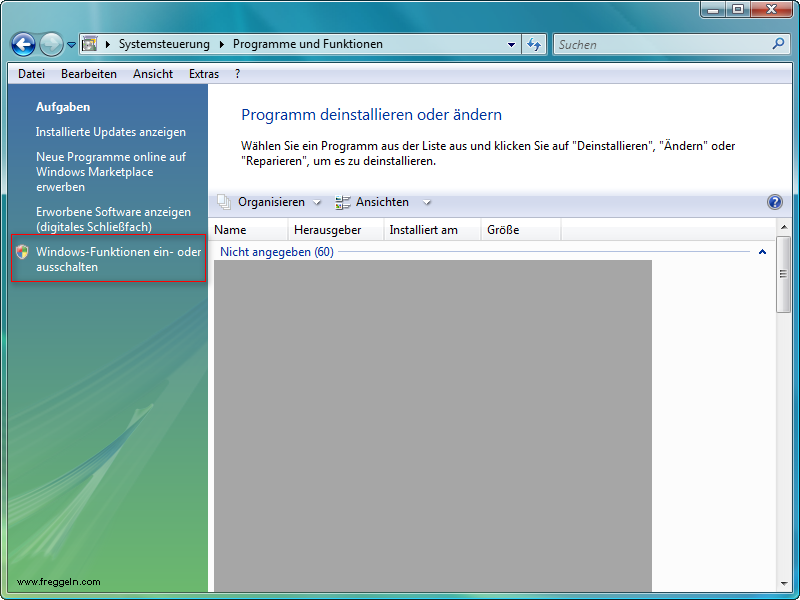
Task: Focus the Suchen search field
Action: click(x=663, y=45)
